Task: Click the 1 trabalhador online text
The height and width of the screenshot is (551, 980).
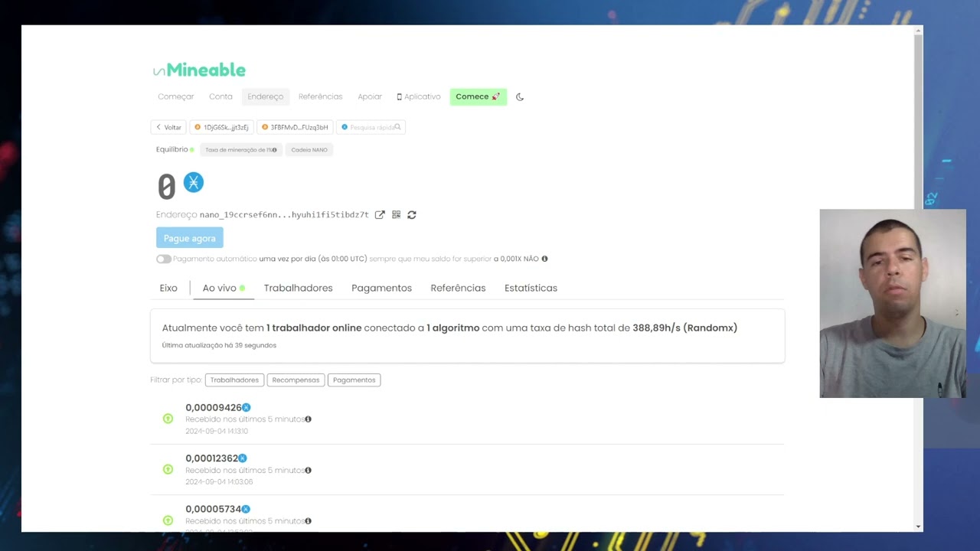Action: (x=314, y=328)
